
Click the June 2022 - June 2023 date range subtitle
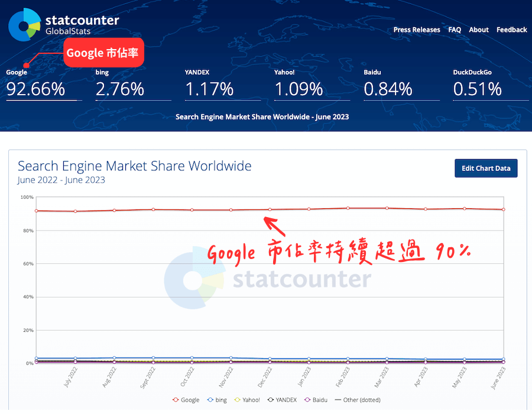(x=61, y=180)
